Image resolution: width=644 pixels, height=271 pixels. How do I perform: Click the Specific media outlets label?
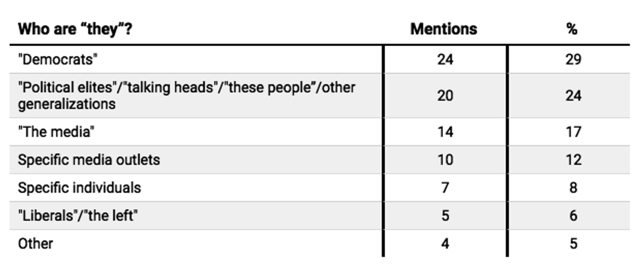[x=89, y=160]
